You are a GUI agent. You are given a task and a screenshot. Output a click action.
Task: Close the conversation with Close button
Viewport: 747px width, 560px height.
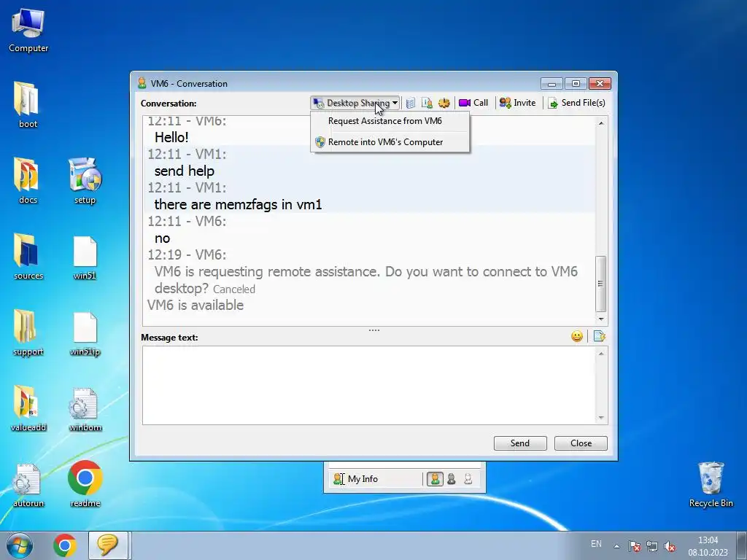pos(581,443)
